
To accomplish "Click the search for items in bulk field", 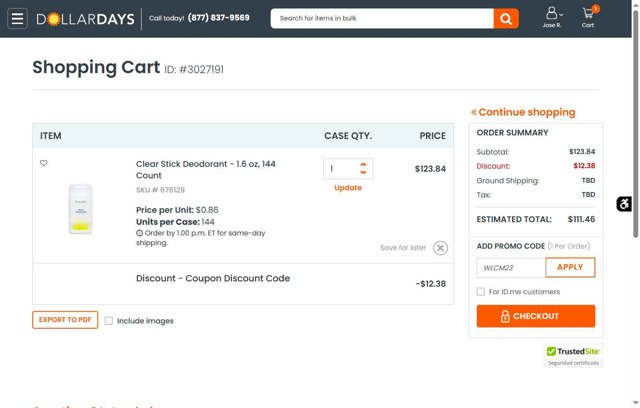I will [x=382, y=19].
